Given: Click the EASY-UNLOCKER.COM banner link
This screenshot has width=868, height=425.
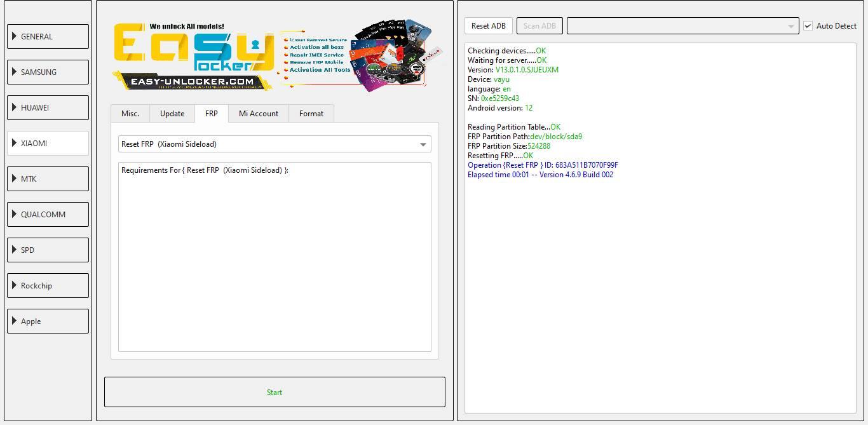Looking at the screenshot, I should pyautogui.click(x=192, y=81).
